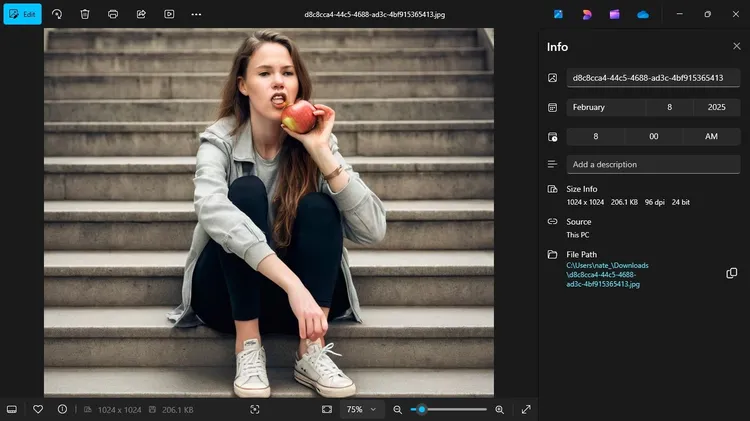The width and height of the screenshot is (750, 421).
Task: Favorite the photo with the heart icon
Action: point(38,410)
